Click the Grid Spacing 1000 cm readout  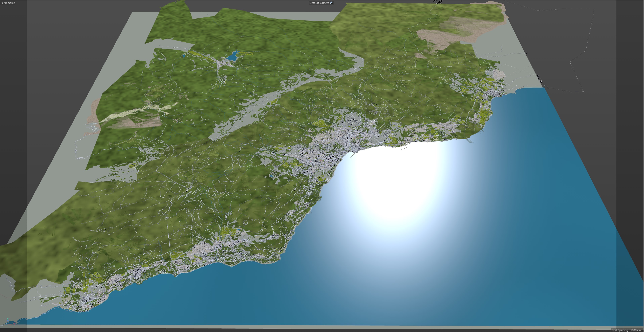626,330
